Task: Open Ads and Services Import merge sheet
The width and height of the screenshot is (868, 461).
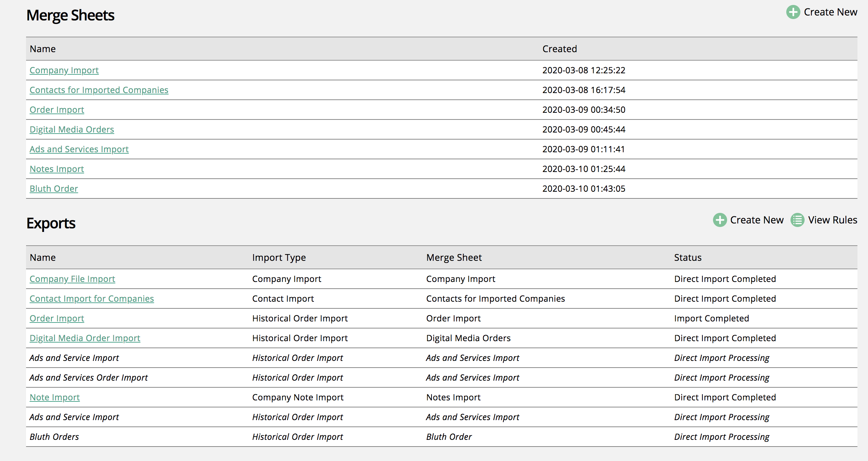Action: pyautogui.click(x=79, y=149)
